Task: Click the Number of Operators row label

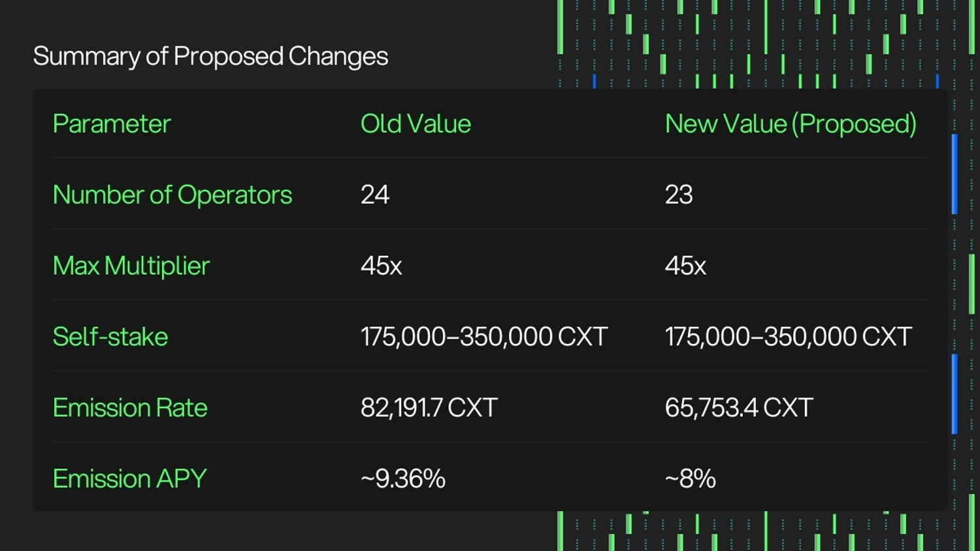Action: (172, 195)
